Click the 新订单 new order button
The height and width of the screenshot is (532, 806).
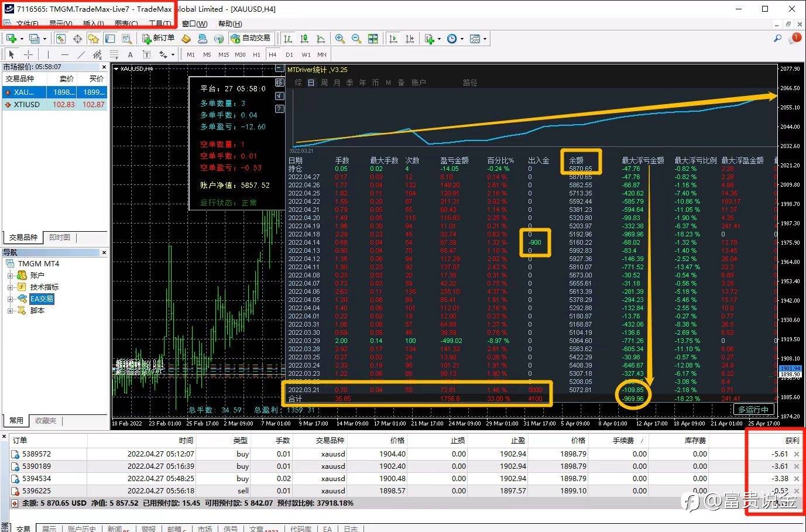pyautogui.click(x=158, y=39)
